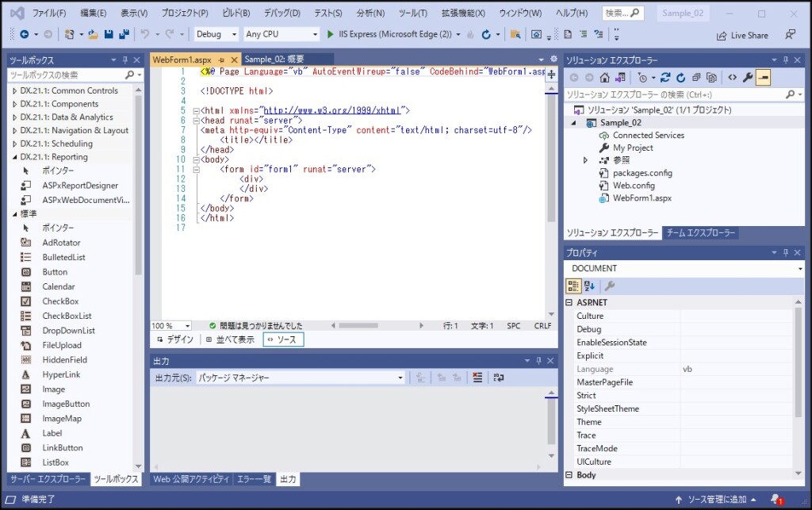Switch to the チーム エクスプローラー tab
Image resolution: width=812 pixels, height=510 pixels.
tap(700, 232)
